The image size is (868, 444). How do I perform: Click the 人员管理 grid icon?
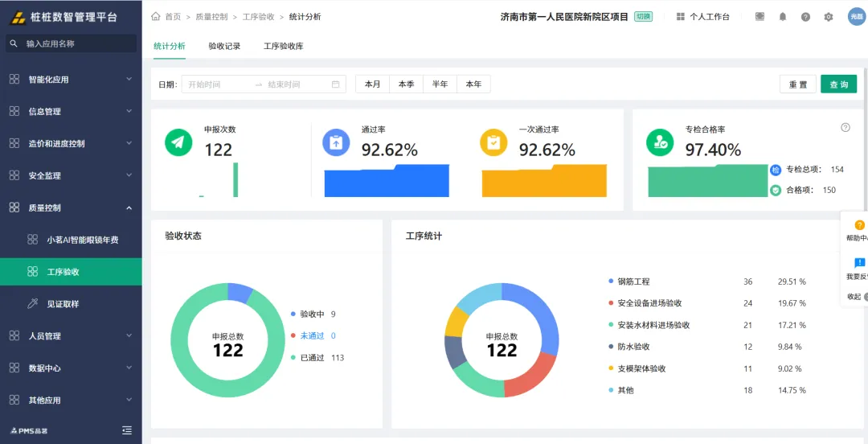14,336
